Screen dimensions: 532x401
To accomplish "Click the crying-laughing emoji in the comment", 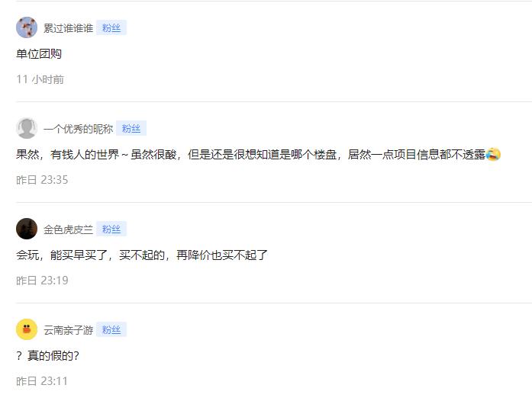I will point(493,154).
